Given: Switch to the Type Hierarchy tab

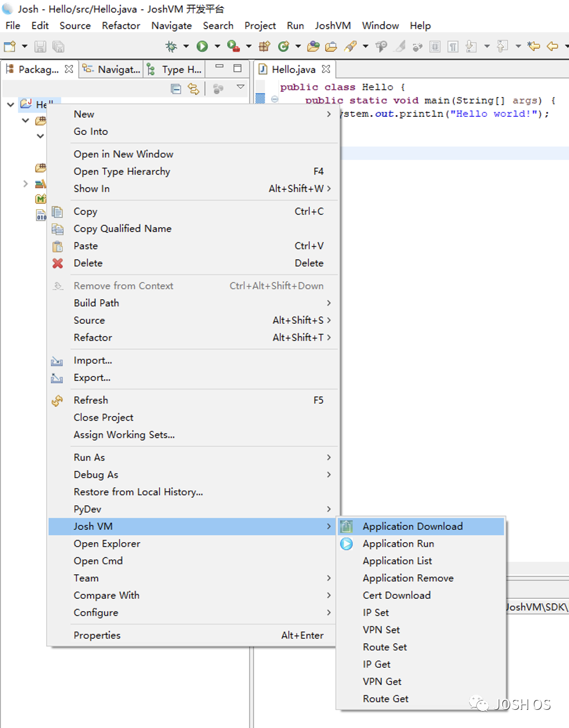Looking at the screenshot, I should click(x=175, y=69).
